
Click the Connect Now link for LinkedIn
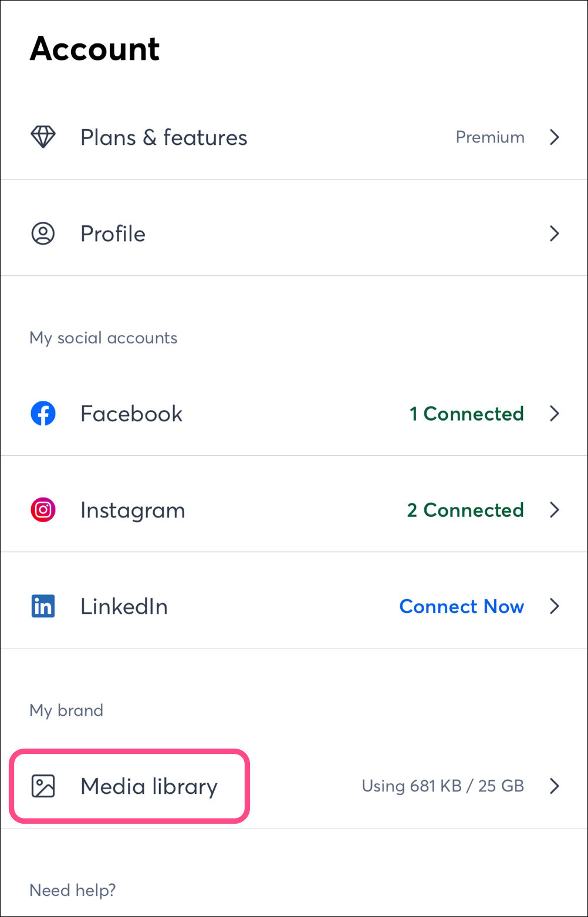pos(461,606)
